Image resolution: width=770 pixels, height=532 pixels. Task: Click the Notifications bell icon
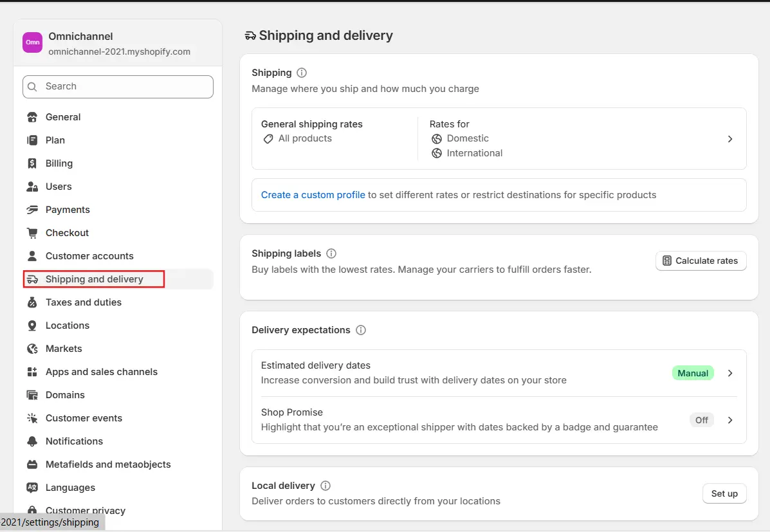coord(32,441)
